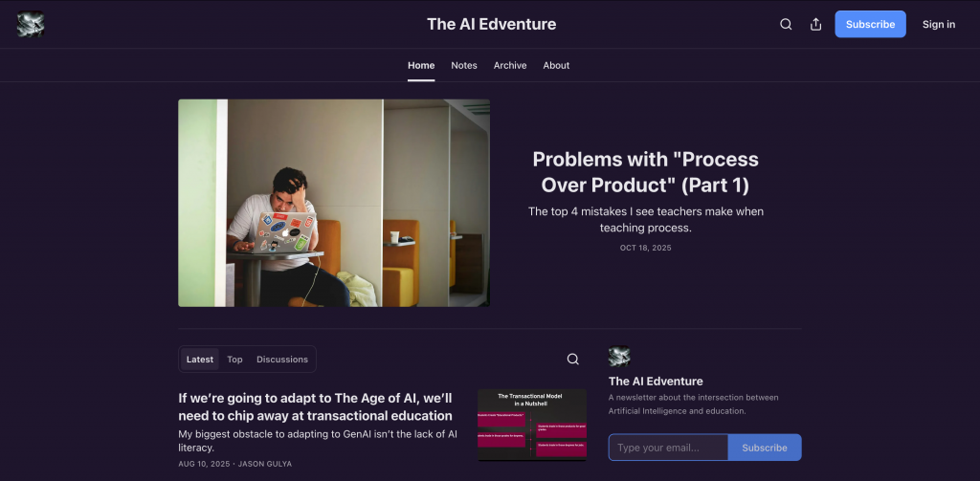This screenshot has height=481, width=980.
Task: Click the newsletter logo in the sidebar
Action: point(619,357)
